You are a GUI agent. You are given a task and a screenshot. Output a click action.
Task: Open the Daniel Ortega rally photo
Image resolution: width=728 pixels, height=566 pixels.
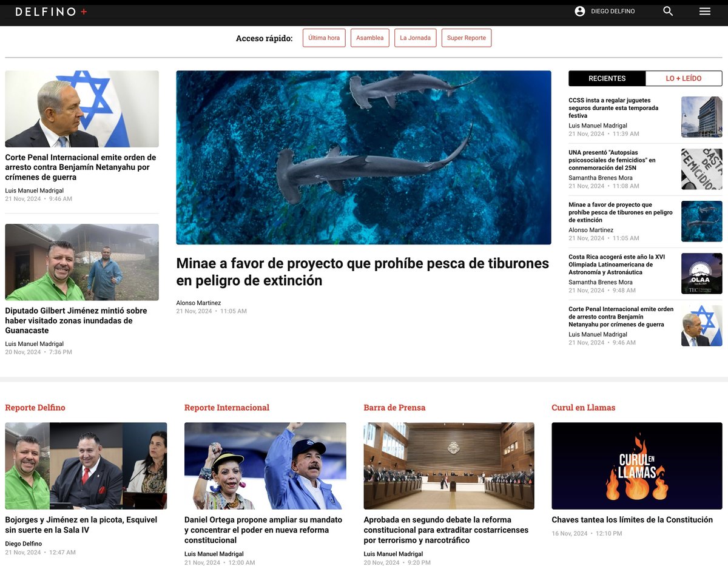click(265, 466)
